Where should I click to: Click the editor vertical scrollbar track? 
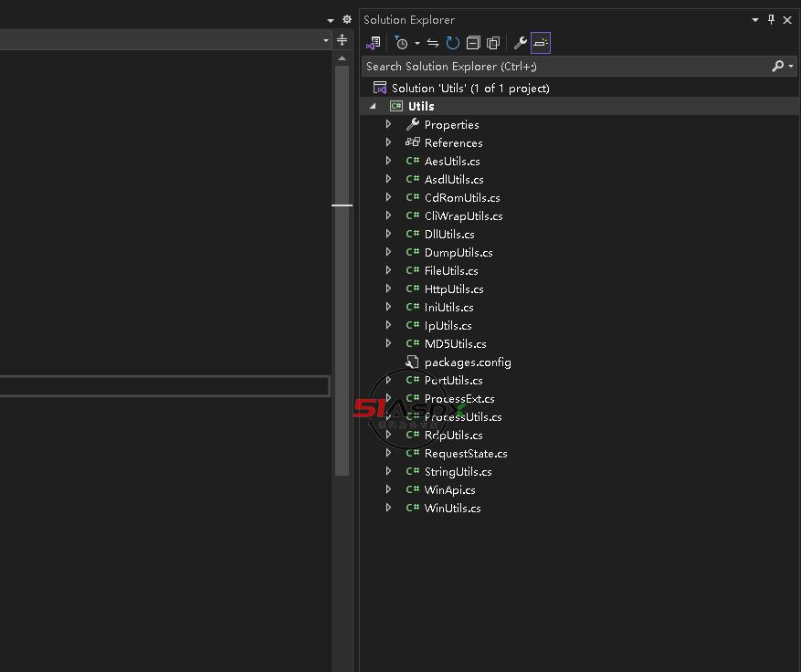point(342,320)
